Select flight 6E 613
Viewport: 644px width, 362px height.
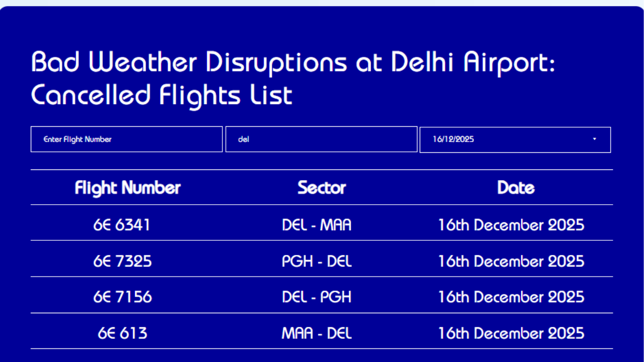click(x=122, y=333)
